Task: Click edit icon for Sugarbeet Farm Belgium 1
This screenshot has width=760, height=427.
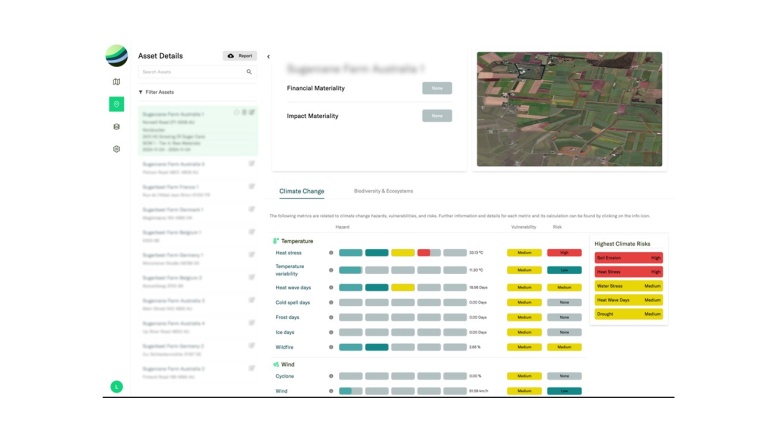Action: [252, 232]
